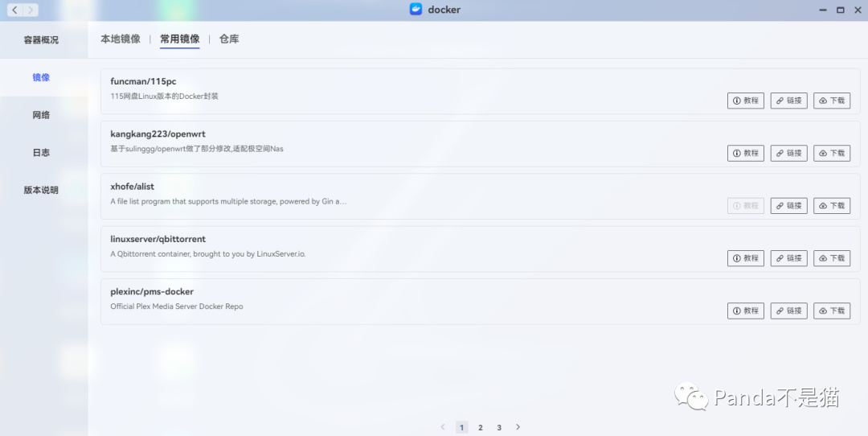The image size is (868, 436).
Task: Go to page 3 of images
Action: (x=499, y=427)
